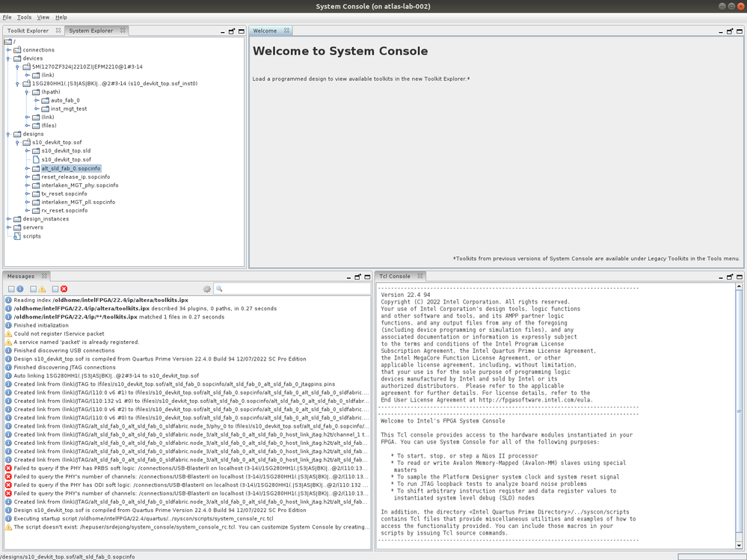The image size is (747, 560).
Task: Open the Help menu
Action: [61, 17]
